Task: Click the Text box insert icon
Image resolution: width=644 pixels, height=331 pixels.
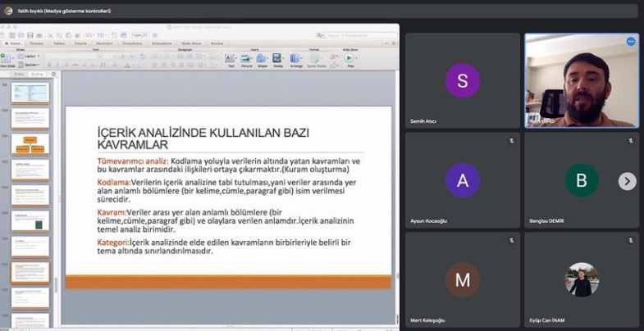Action: point(231,59)
